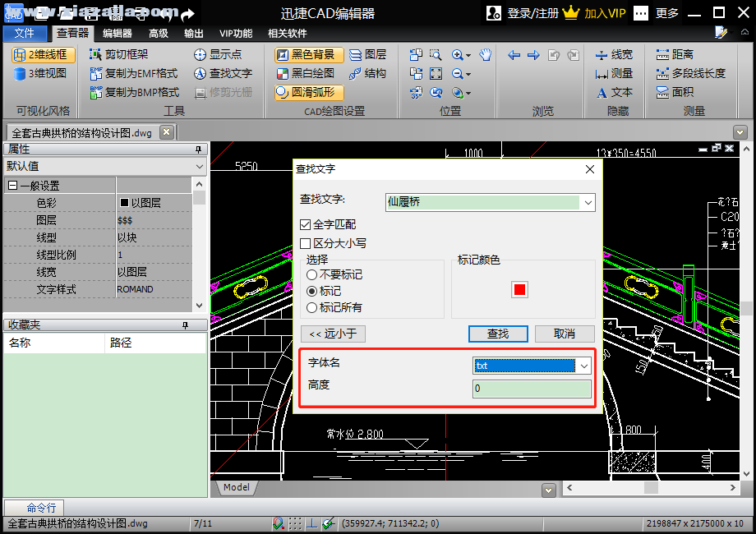Measure 多段线长度 polyline length
Viewport: 756px width, 534px height.
pyautogui.click(x=690, y=73)
